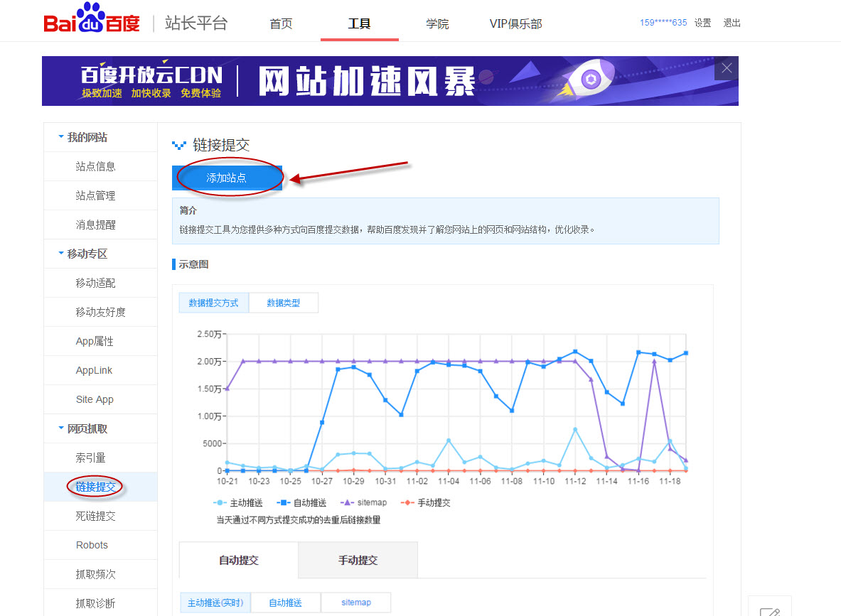
Task: Open 设置 at the top right
Action: [702, 23]
